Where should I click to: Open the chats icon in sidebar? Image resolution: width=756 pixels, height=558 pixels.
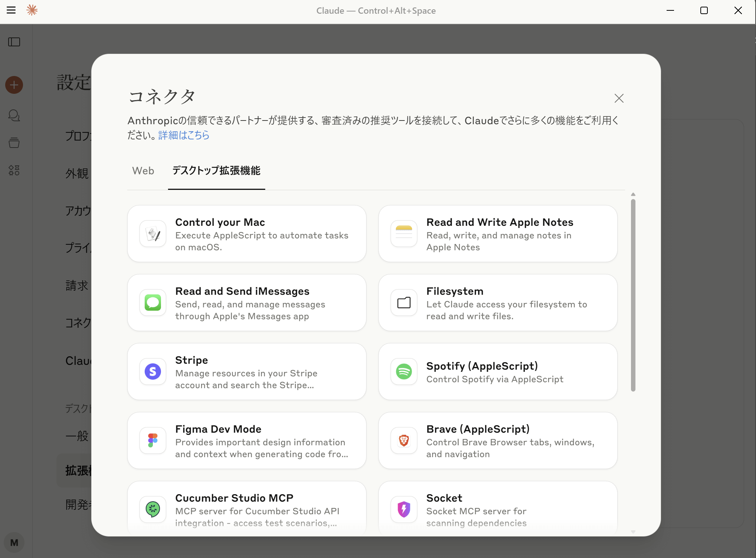coord(14,115)
